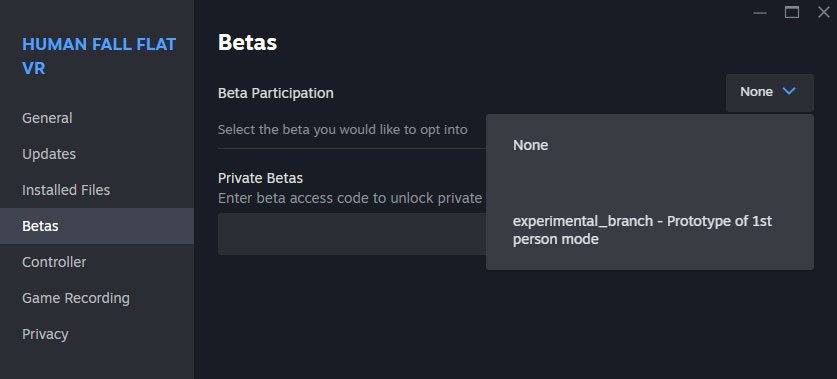
Task: Click the Beta Participation label
Action: tap(275, 93)
